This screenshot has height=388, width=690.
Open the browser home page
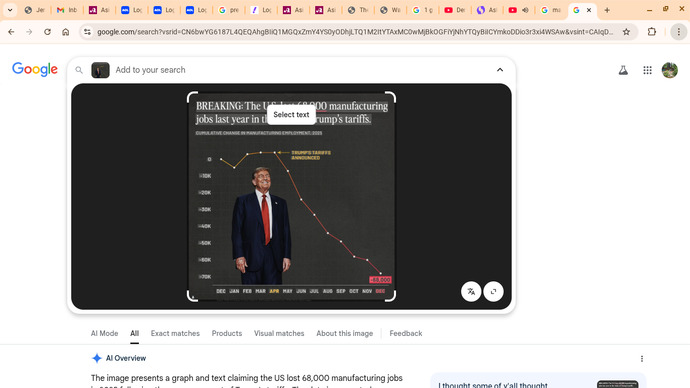66,32
